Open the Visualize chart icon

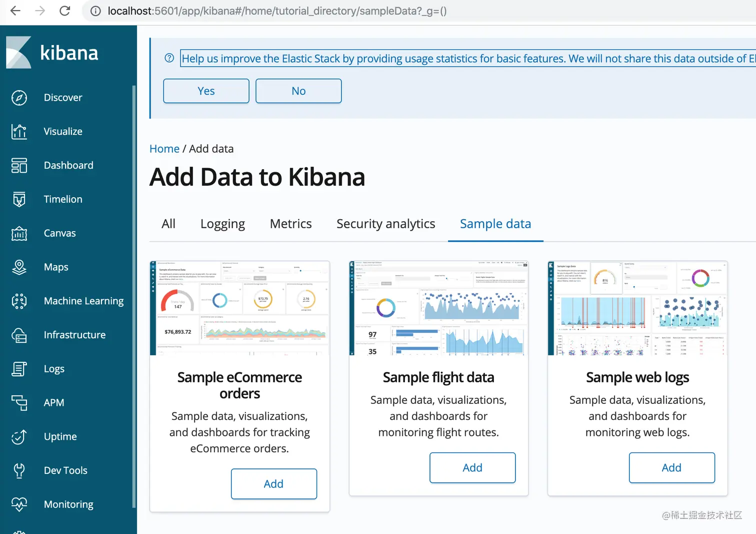[x=19, y=132]
